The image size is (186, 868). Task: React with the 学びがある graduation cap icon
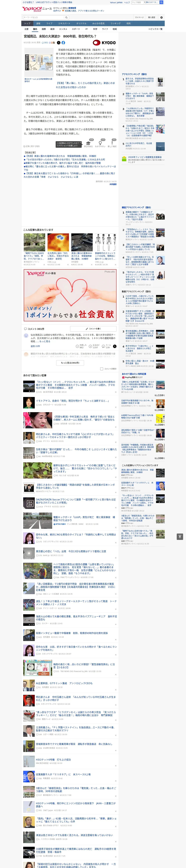click(x=89, y=143)
